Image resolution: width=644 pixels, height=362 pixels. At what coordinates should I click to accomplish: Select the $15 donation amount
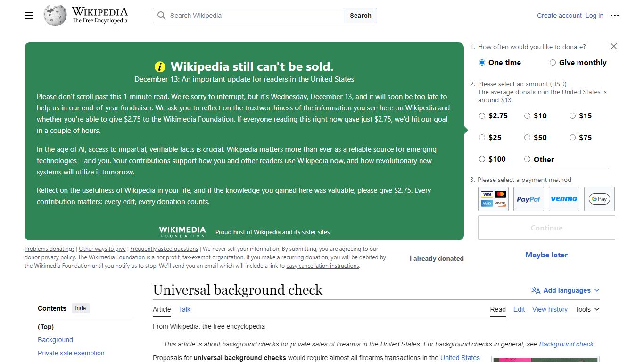572,116
